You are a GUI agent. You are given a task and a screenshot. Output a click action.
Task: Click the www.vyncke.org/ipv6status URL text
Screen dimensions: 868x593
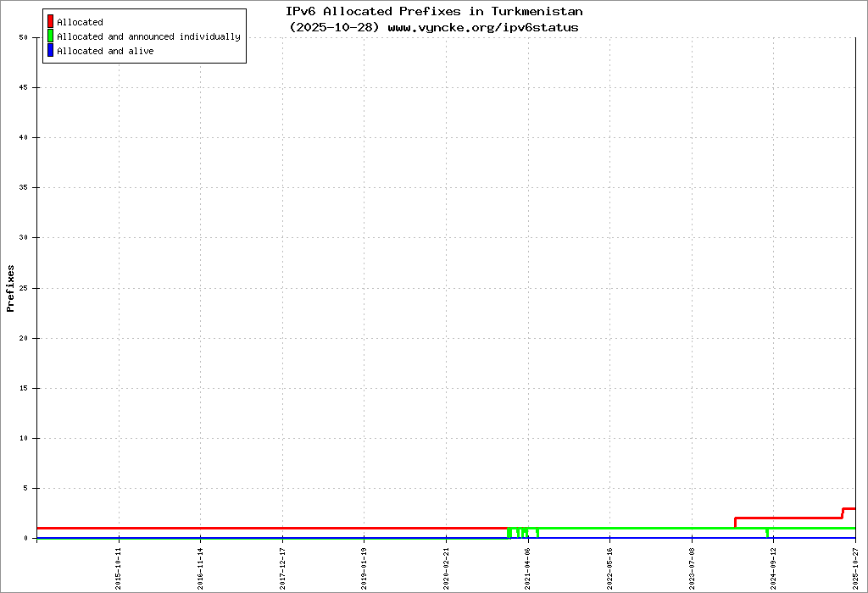click(483, 27)
